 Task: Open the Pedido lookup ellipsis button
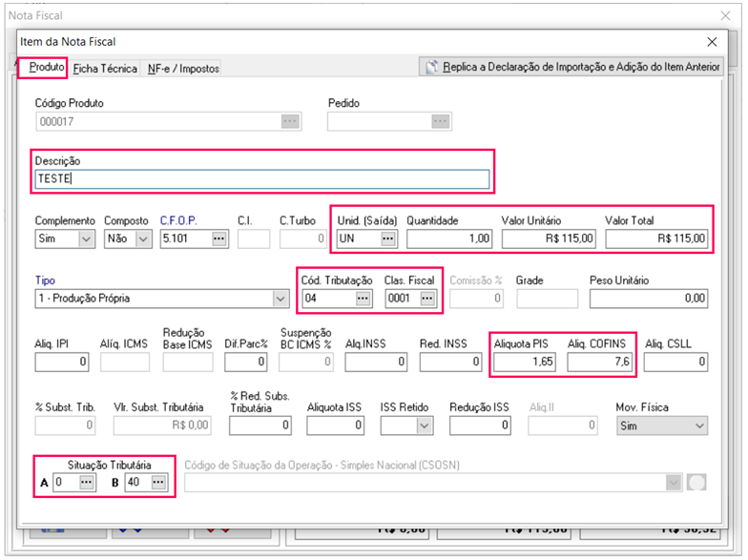coord(440,121)
